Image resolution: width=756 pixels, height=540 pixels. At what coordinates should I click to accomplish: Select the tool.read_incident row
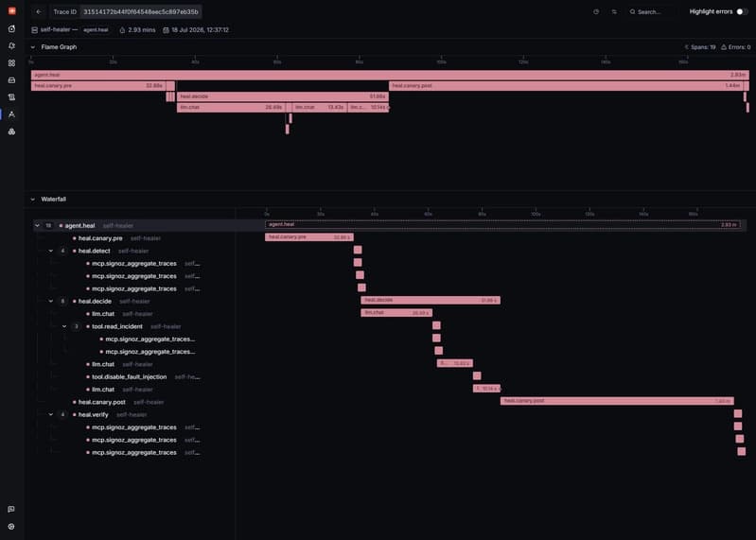point(134,326)
